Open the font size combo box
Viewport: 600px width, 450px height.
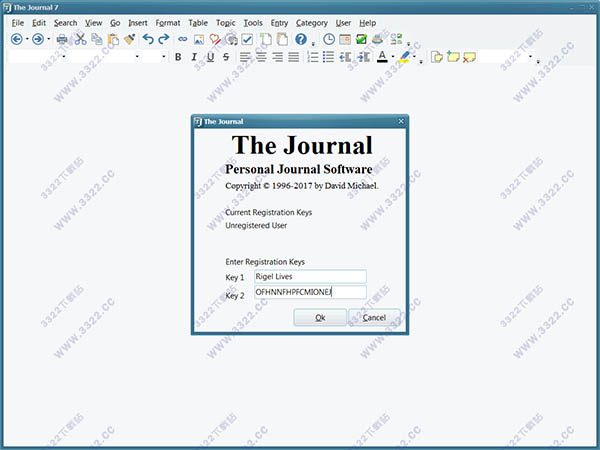pyautogui.click(x=154, y=57)
